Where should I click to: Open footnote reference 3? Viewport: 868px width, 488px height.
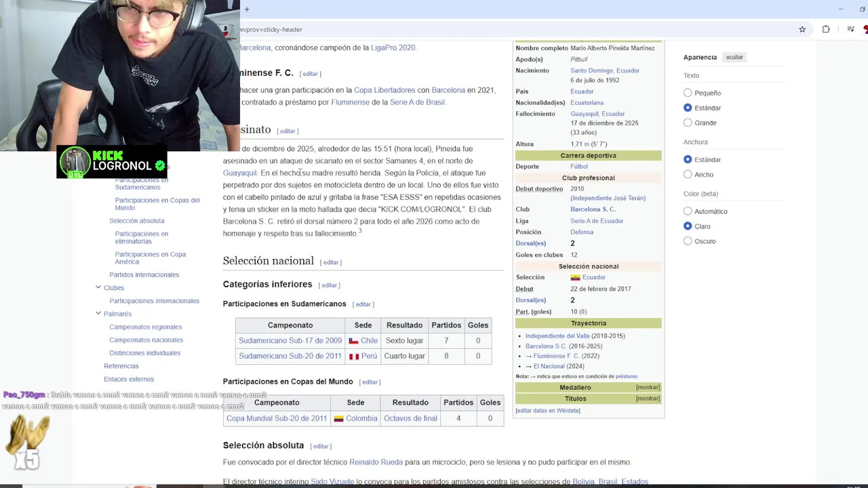click(x=360, y=231)
